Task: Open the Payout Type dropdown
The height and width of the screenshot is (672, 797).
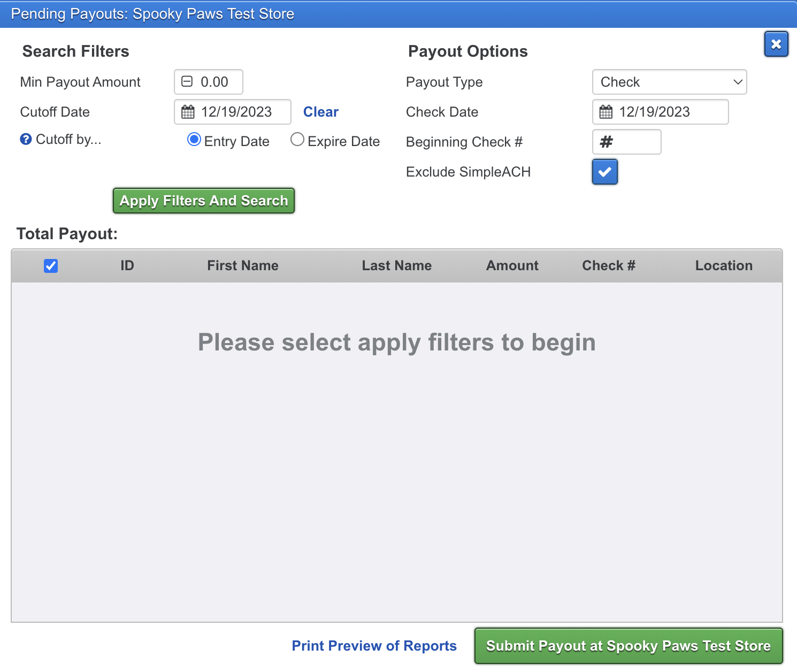Action: (x=669, y=82)
